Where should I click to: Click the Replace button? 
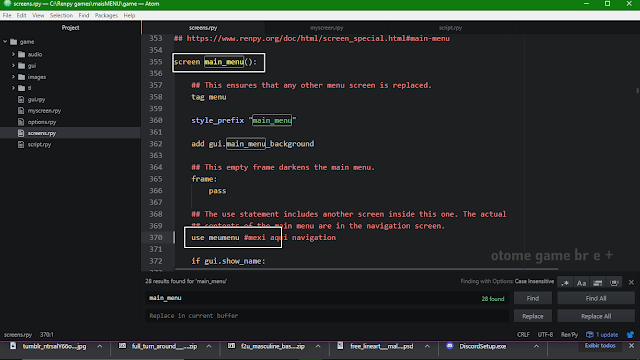tap(533, 316)
